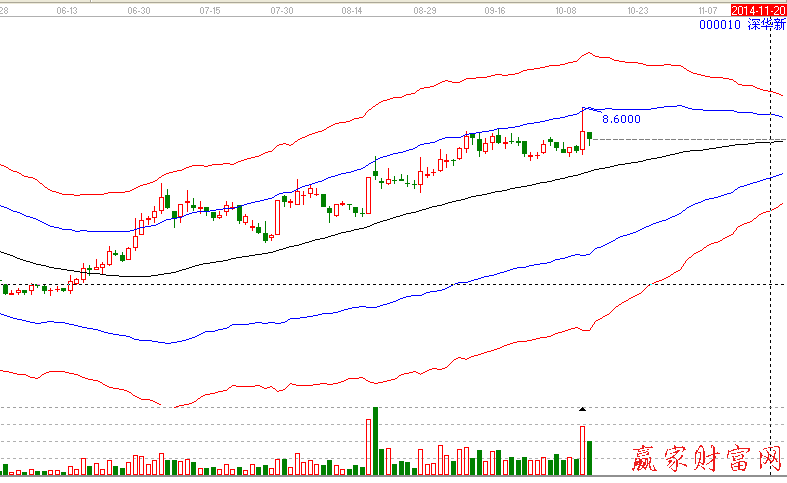Select the 06-30 date axis marker
This screenshot has height=483, width=787.
pyautogui.click(x=140, y=9)
